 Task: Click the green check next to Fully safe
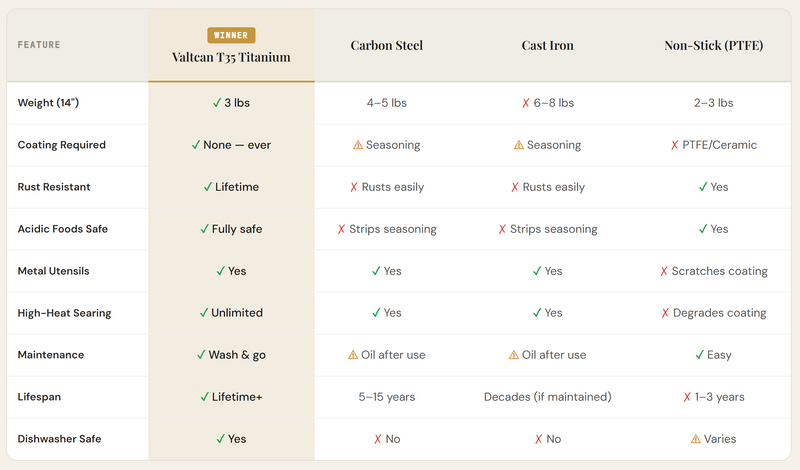pos(204,229)
